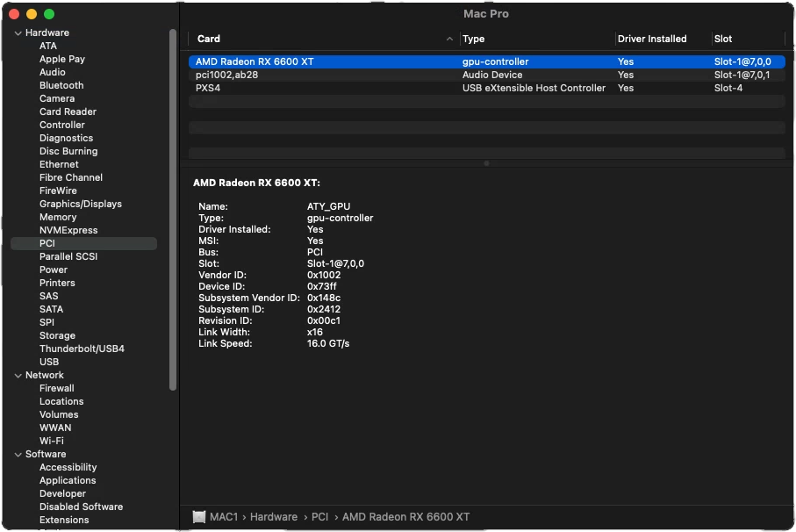Open Apple Pay hardware section
This screenshot has width=796, height=532.
(62, 59)
